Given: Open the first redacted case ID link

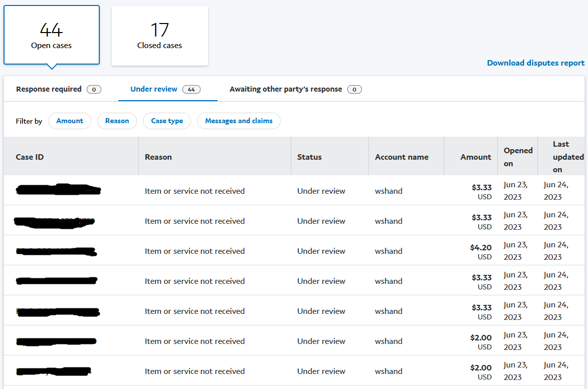Looking at the screenshot, I should pos(58,190).
